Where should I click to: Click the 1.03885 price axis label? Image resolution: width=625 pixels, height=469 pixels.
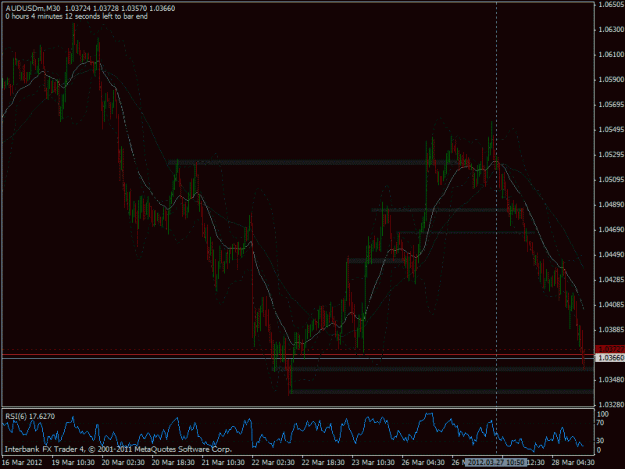coord(611,330)
